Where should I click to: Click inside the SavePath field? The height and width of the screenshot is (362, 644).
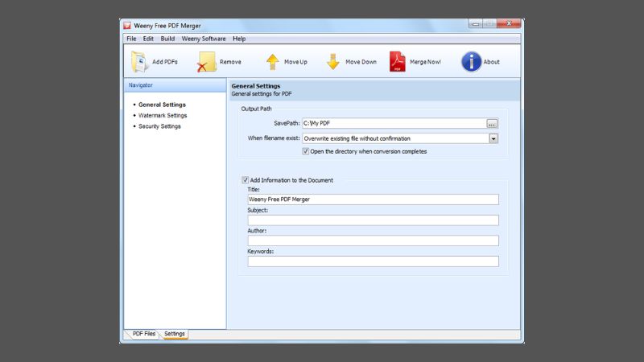tap(394, 123)
